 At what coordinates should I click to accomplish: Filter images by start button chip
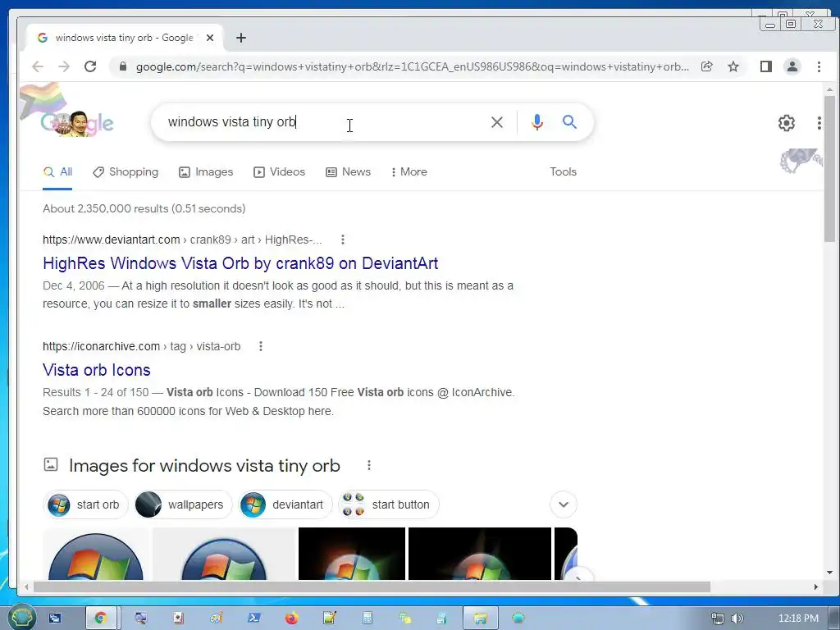[x=388, y=504]
